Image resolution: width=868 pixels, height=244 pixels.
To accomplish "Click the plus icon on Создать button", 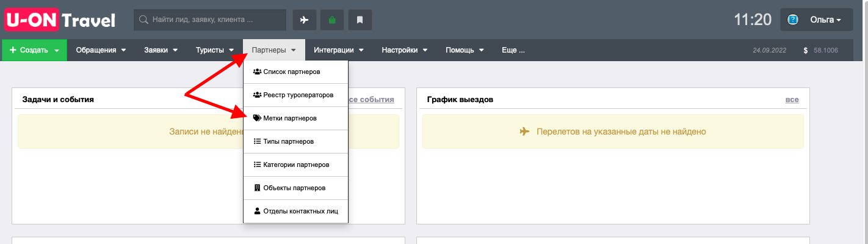I will click(x=13, y=50).
